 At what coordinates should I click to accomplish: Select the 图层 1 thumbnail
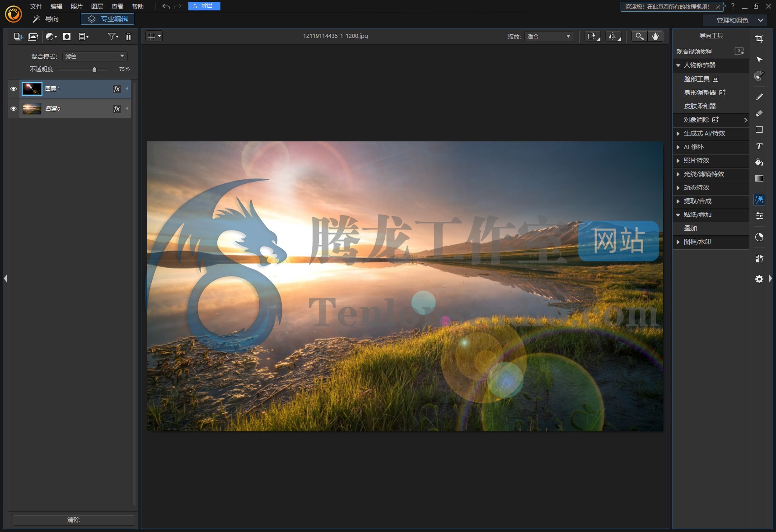(32, 89)
